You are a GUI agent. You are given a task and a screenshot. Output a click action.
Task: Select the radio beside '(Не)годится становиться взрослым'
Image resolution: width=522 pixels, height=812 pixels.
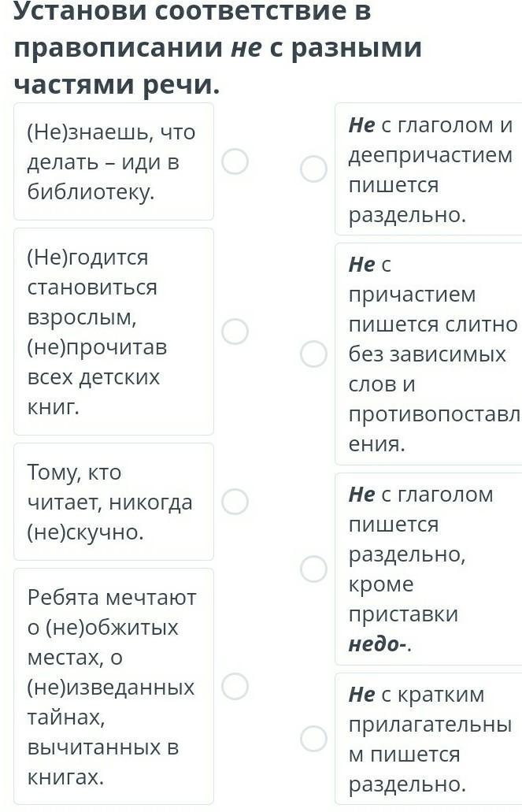[x=235, y=332]
